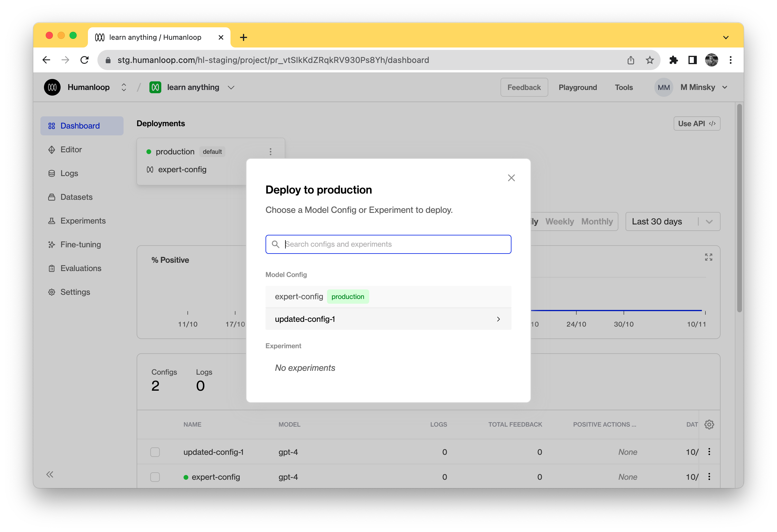Screen dimensions: 777x532
Task: Open the updated-config-1 row three-dot menu
Action: pos(709,452)
